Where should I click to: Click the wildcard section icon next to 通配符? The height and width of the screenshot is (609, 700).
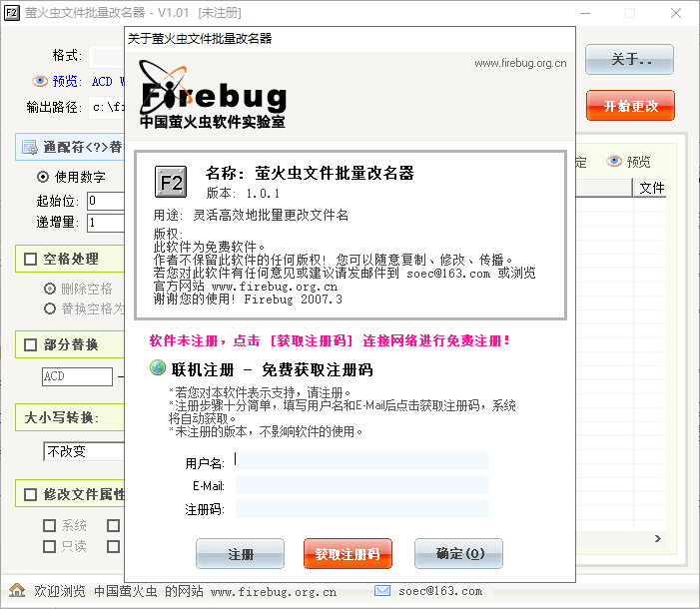[30, 147]
